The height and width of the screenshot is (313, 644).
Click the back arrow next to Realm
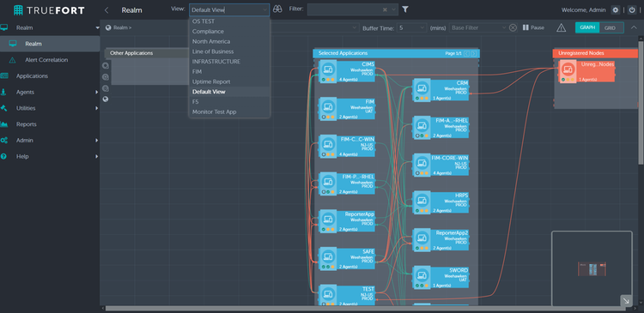(106, 9)
